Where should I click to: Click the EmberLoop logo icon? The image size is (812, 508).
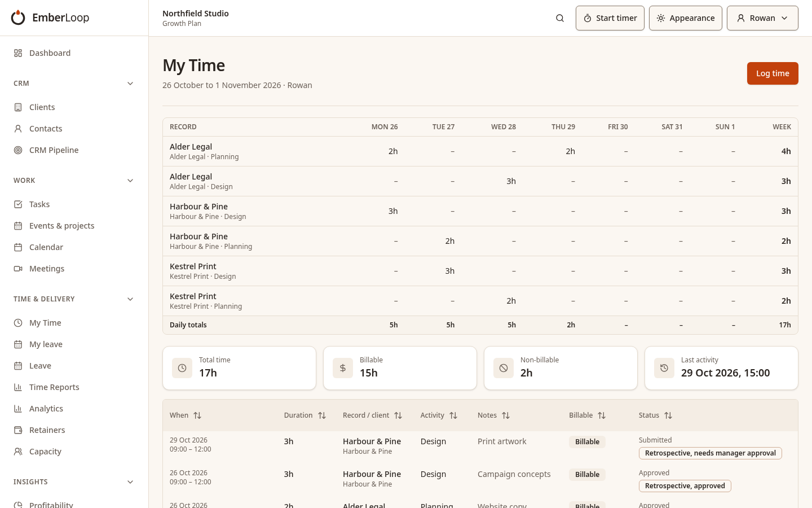click(x=18, y=17)
